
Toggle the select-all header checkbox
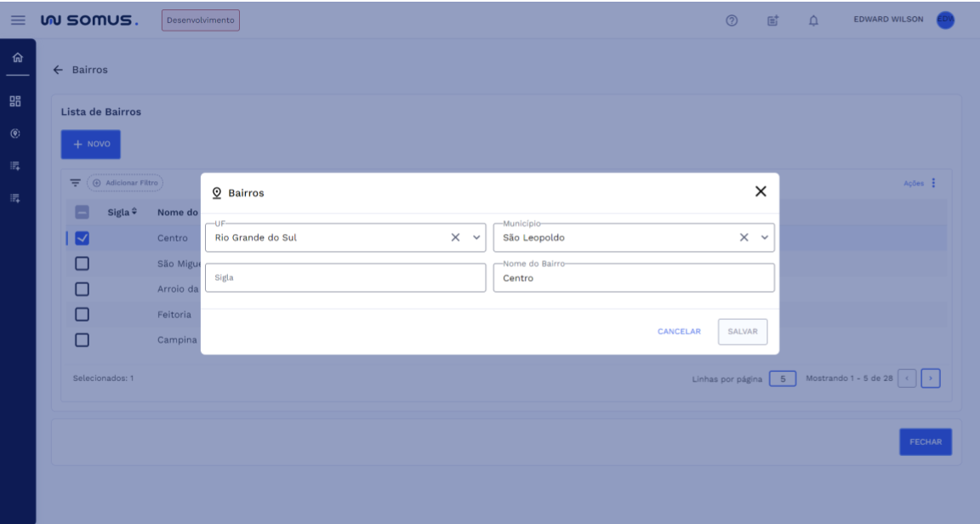[x=83, y=212]
